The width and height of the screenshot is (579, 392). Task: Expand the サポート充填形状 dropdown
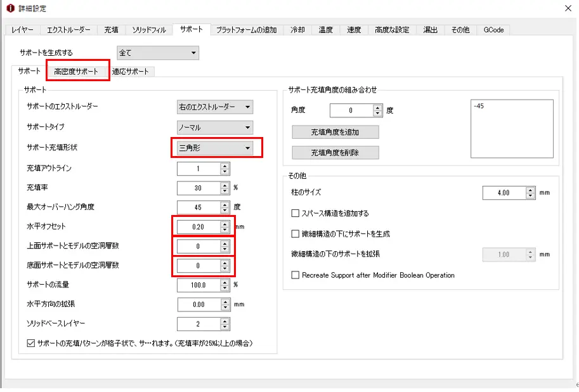click(215, 148)
